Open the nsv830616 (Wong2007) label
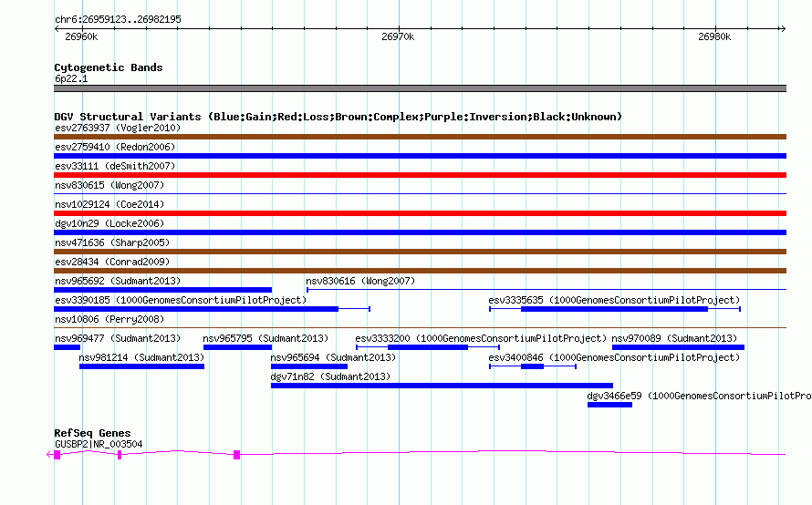812x505 pixels. tap(360, 281)
